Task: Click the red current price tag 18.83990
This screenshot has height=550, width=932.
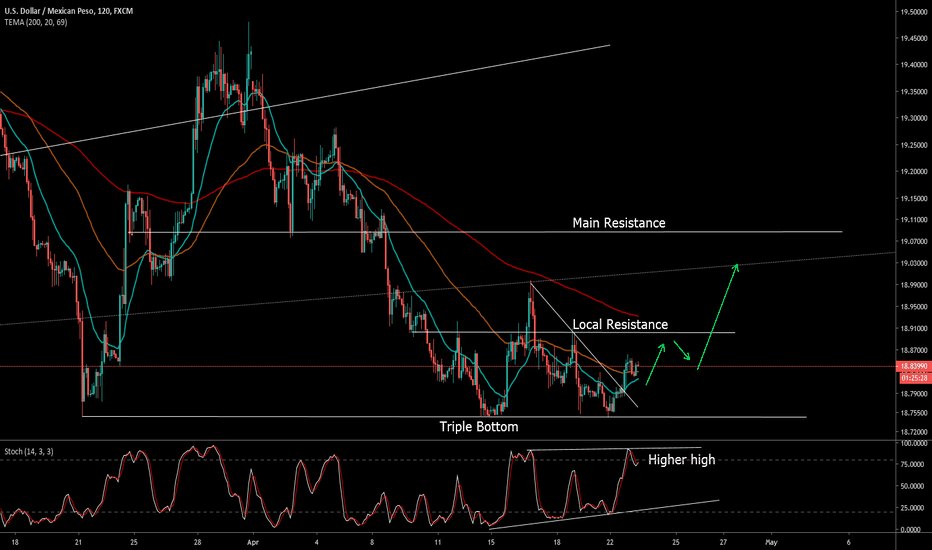Action: click(x=913, y=367)
